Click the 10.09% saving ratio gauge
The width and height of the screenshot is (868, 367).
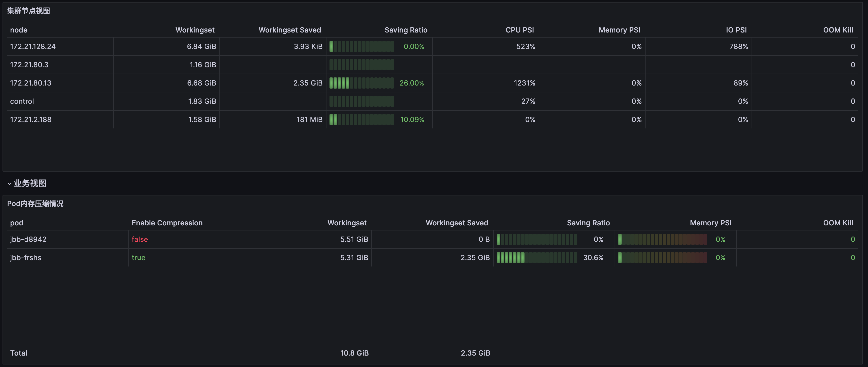click(x=361, y=120)
